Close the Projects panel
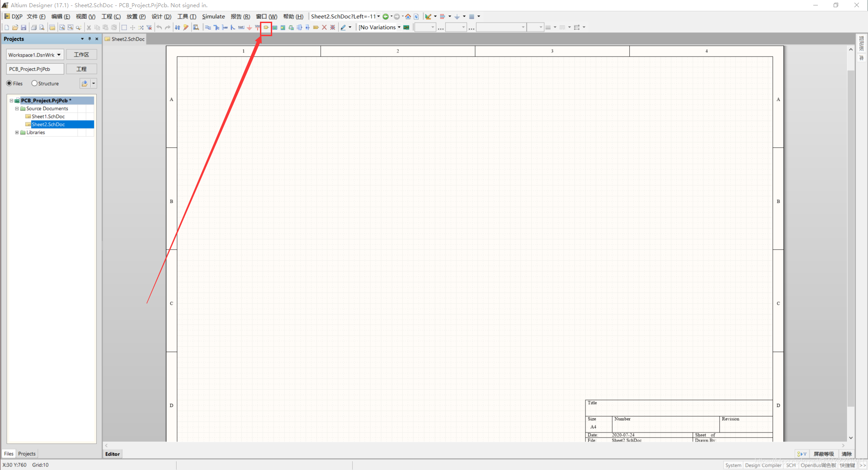868x470 pixels. (x=97, y=39)
